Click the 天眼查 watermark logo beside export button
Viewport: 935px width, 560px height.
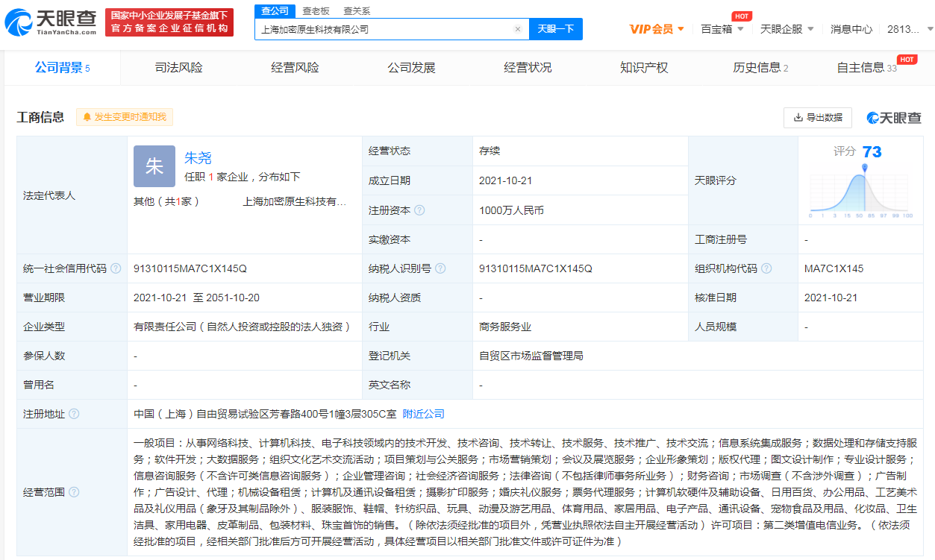tap(894, 117)
